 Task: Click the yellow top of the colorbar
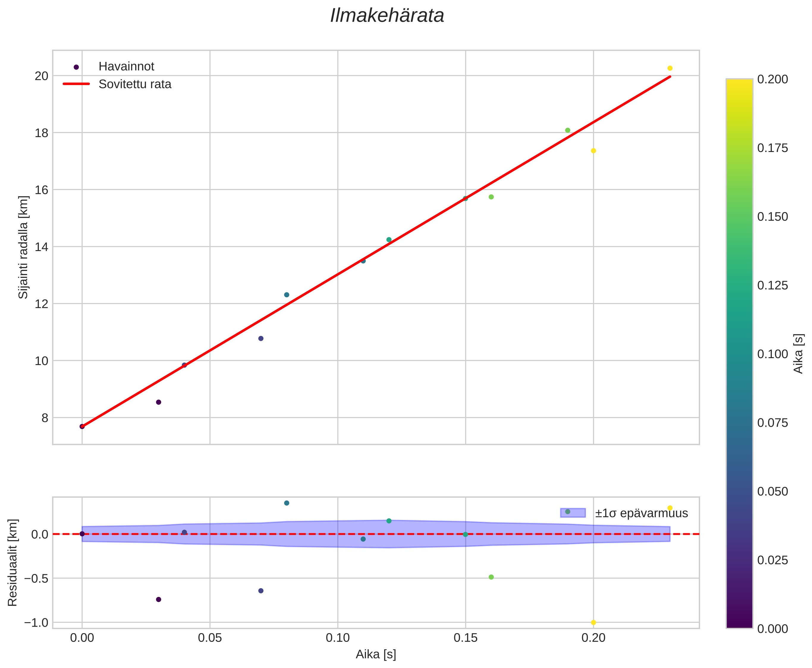click(x=739, y=83)
